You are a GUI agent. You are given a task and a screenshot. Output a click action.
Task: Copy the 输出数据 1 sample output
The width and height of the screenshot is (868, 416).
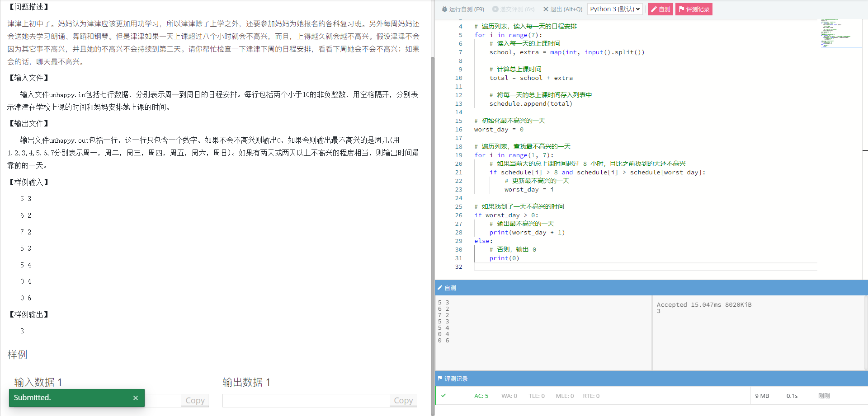coord(403,400)
